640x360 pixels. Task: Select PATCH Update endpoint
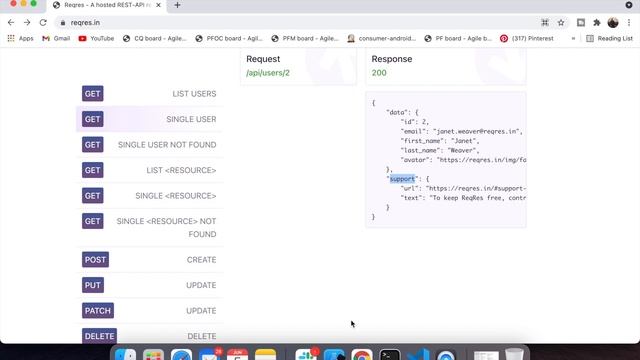click(x=149, y=311)
